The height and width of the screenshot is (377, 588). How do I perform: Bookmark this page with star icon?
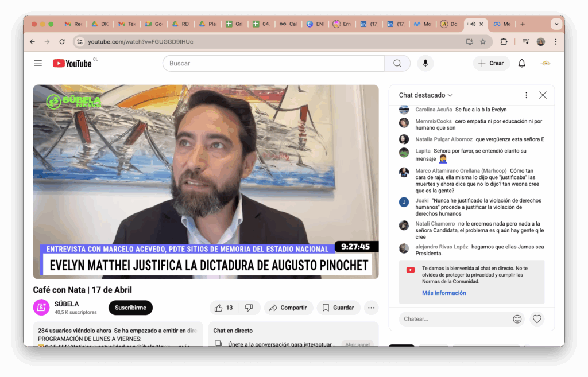483,42
